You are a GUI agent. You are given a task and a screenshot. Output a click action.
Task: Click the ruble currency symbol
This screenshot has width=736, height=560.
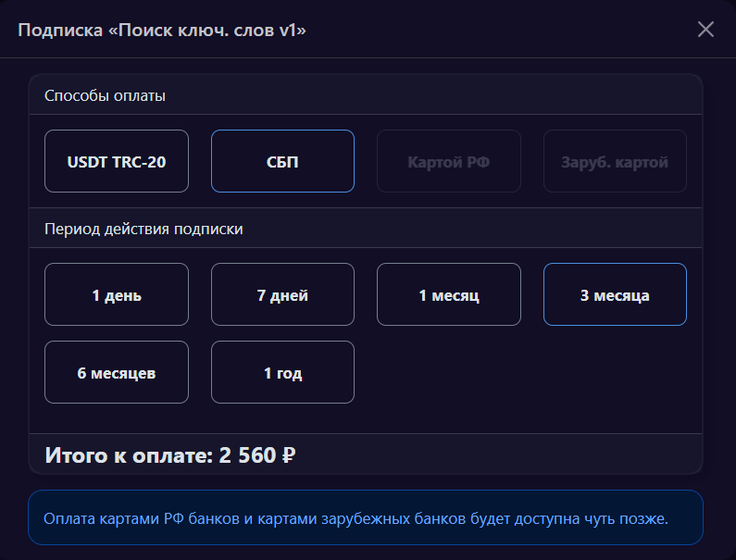pyautogui.click(x=288, y=455)
